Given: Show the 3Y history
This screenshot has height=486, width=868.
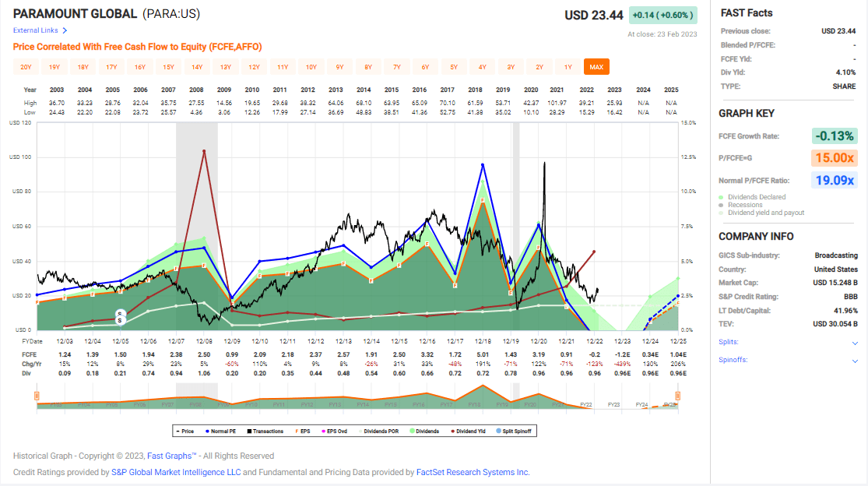Looking at the screenshot, I should (511, 67).
